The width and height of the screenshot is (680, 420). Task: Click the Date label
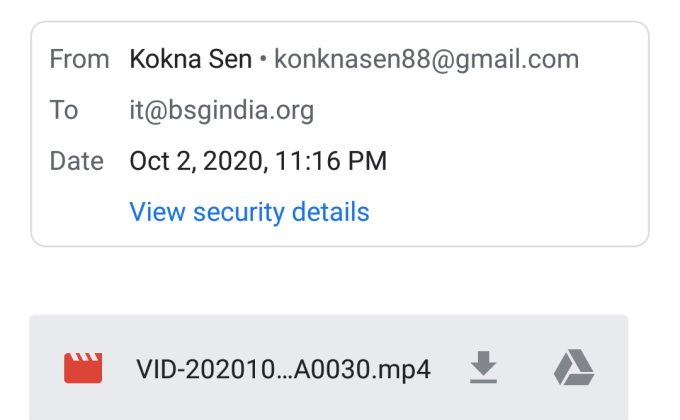click(77, 161)
